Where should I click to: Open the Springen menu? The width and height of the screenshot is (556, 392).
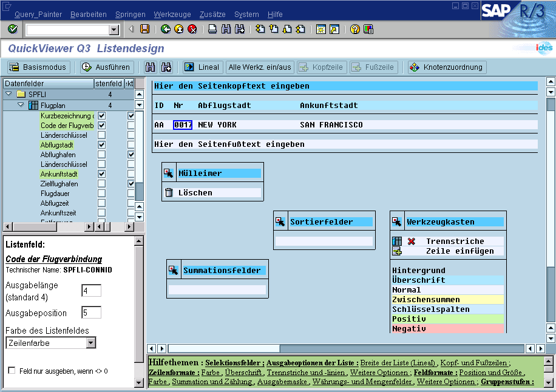(130, 15)
